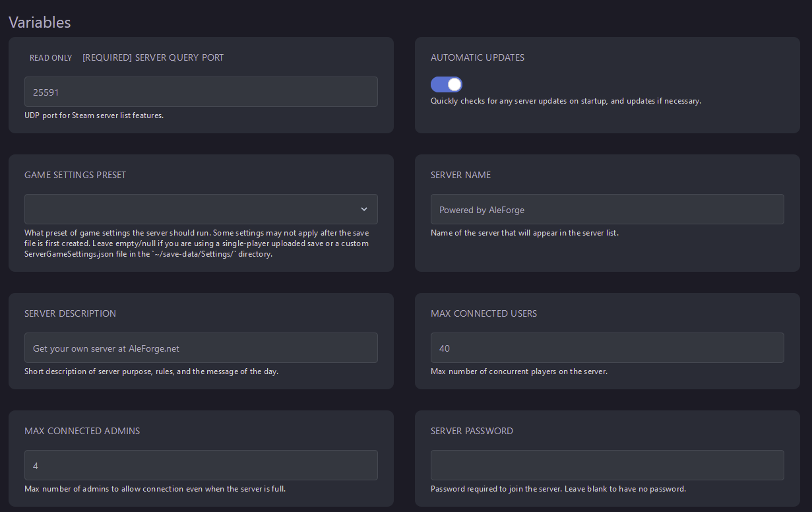Screen dimensions: 812x512
Task: Click into the Server Description text box
Action: point(201,348)
